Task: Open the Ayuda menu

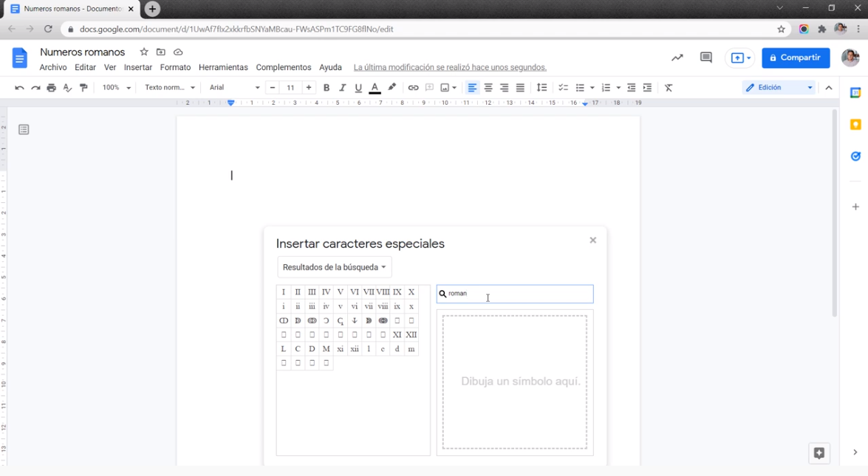Action: [330, 67]
